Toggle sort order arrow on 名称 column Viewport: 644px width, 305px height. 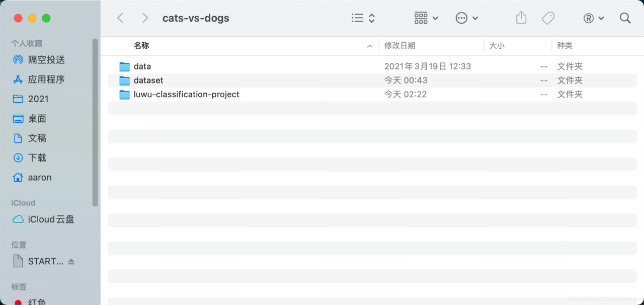[x=370, y=46]
